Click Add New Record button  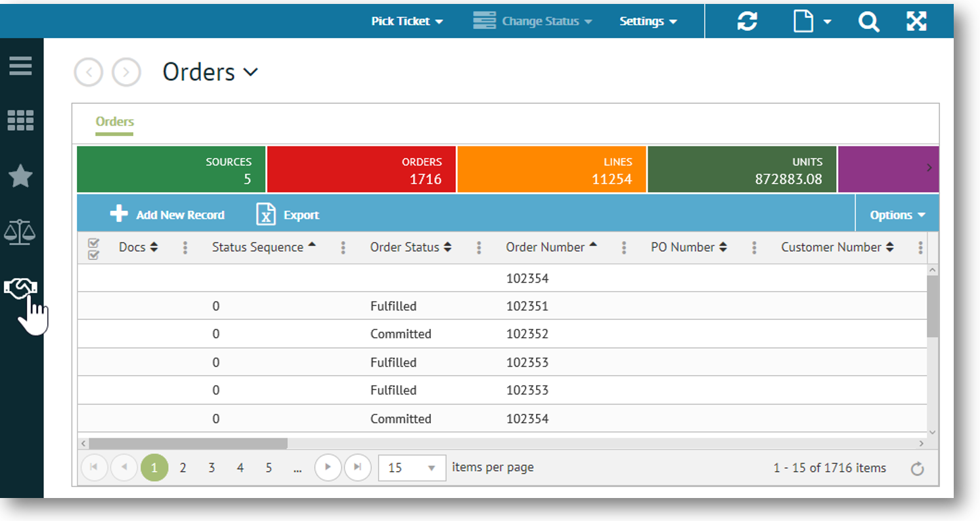click(167, 215)
